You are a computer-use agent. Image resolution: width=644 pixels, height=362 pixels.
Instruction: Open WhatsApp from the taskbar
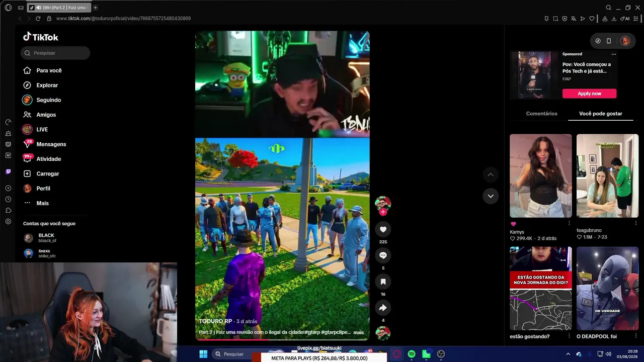click(427, 354)
